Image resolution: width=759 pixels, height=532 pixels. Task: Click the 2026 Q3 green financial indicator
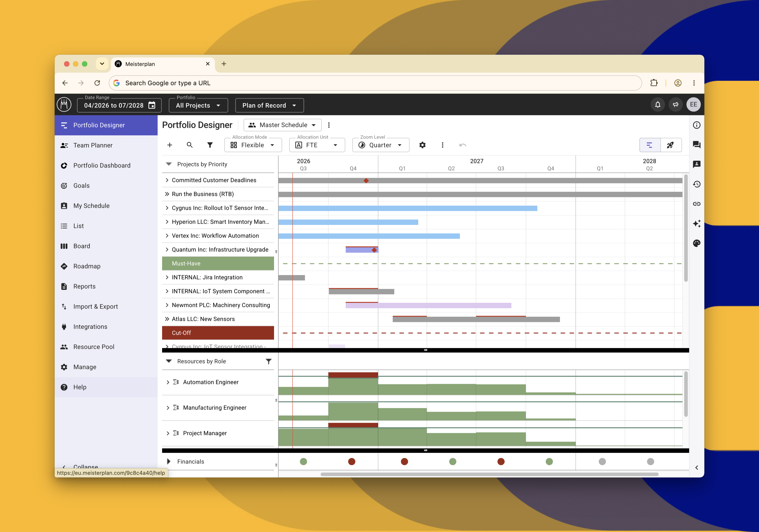pyautogui.click(x=303, y=461)
